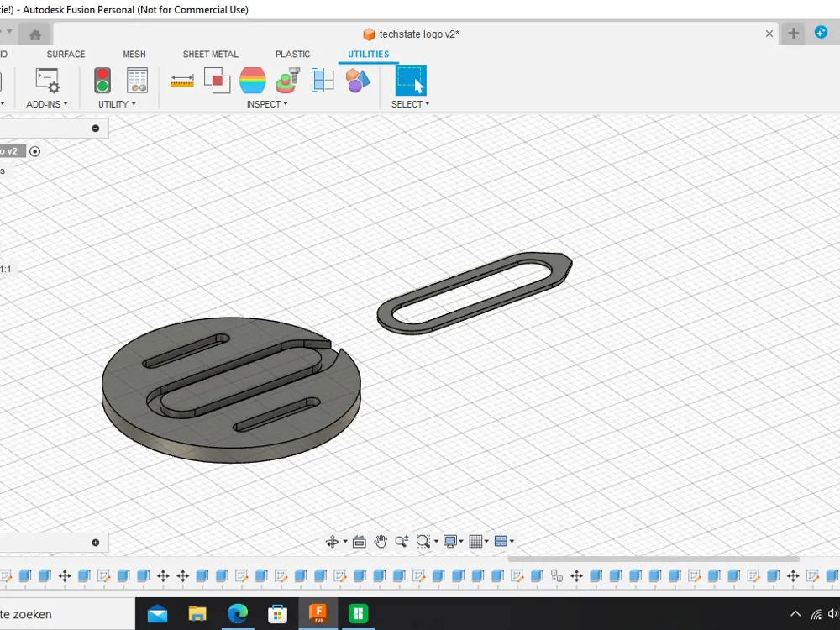Expand the SELECT dropdown menu
This screenshot has width=840, height=630.
click(x=411, y=104)
